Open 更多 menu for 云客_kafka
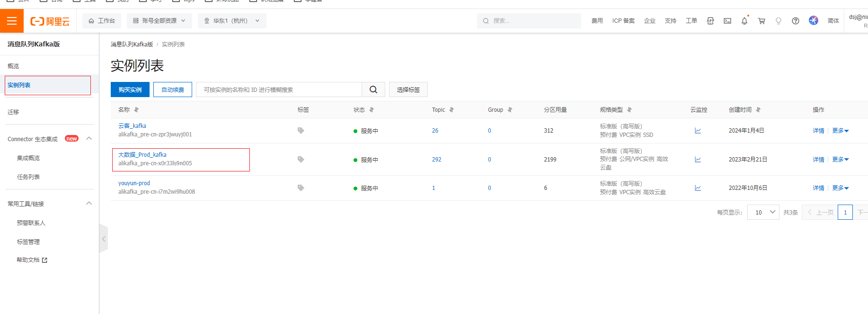The width and height of the screenshot is (868, 314). tap(841, 131)
